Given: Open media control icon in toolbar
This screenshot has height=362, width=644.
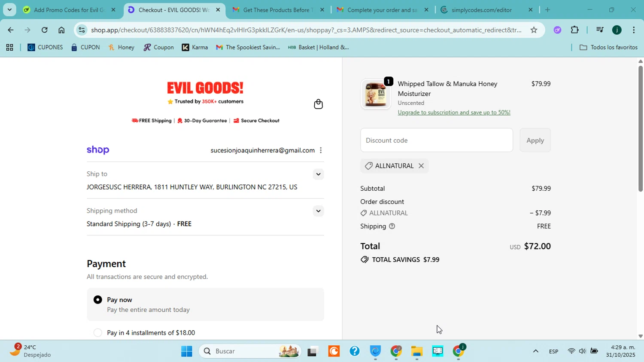Looking at the screenshot, I should pyautogui.click(x=599, y=30).
